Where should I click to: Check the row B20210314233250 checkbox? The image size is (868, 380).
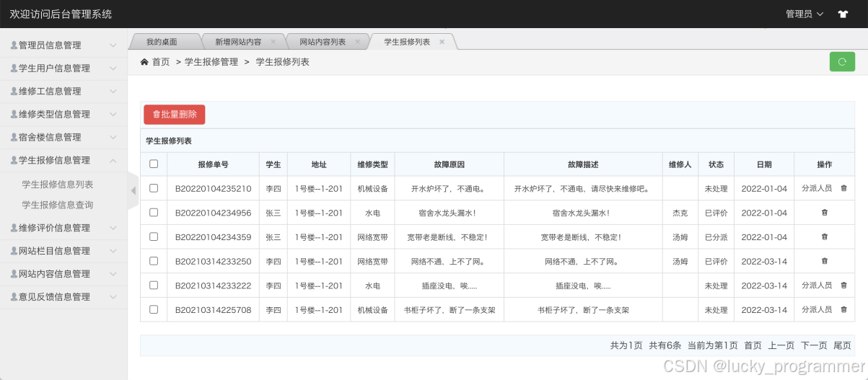point(154,261)
